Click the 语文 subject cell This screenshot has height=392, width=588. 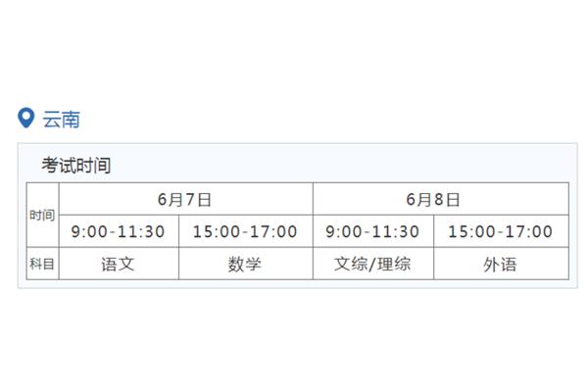[119, 264]
